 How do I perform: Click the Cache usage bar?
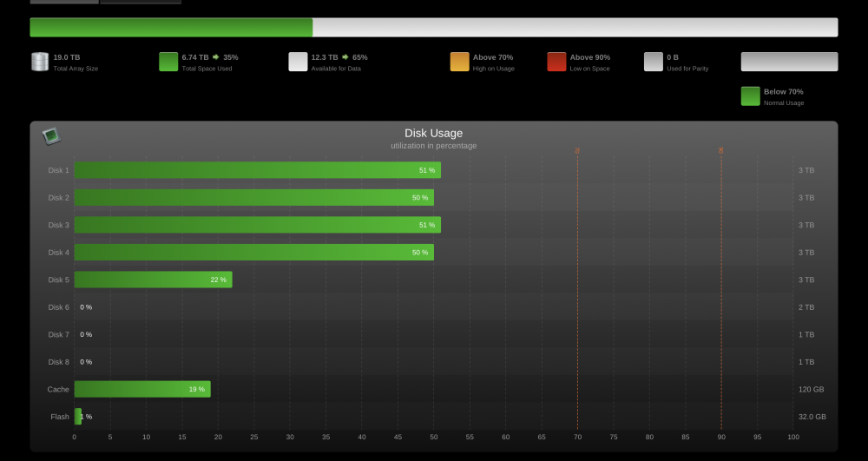pos(142,389)
